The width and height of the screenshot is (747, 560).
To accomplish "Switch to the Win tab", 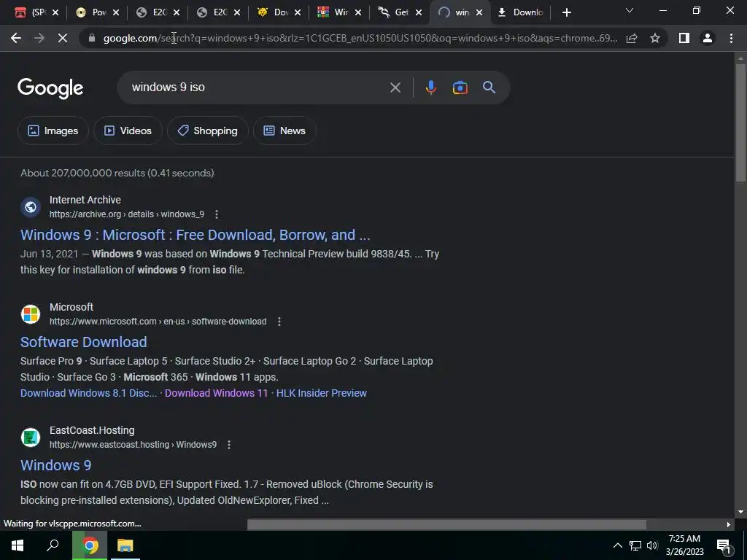I will coord(340,13).
